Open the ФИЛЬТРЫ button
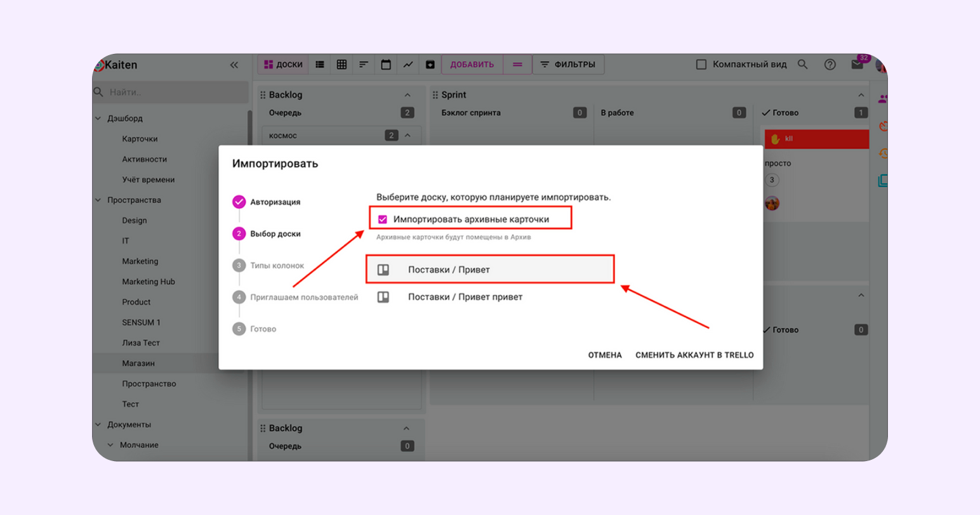The image size is (980, 515). (x=568, y=64)
